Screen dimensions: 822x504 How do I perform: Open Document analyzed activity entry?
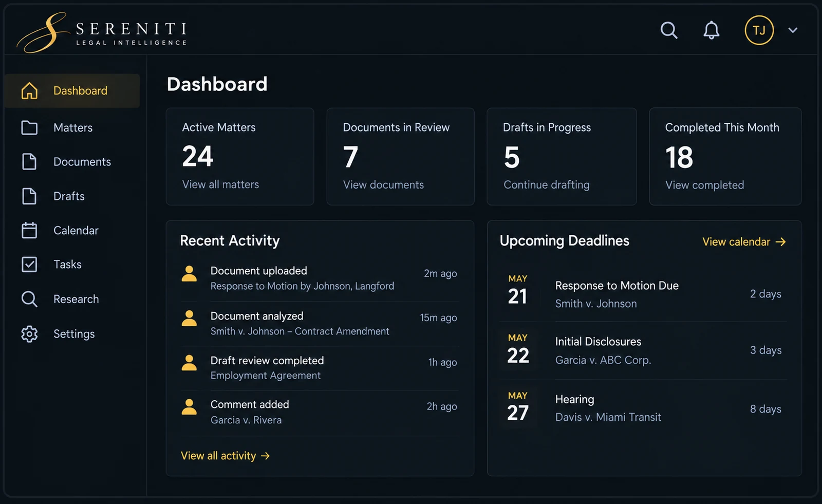click(x=319, y=324)
